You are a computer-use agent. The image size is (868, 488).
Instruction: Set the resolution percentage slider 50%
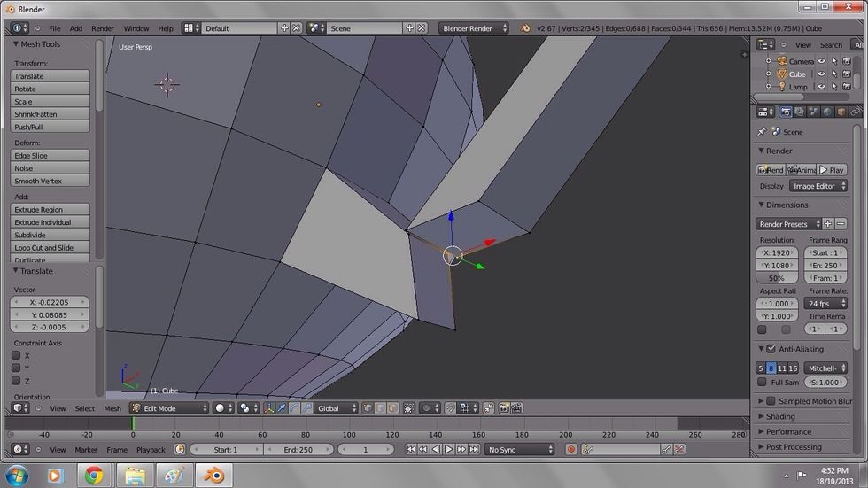pos(777,278)
